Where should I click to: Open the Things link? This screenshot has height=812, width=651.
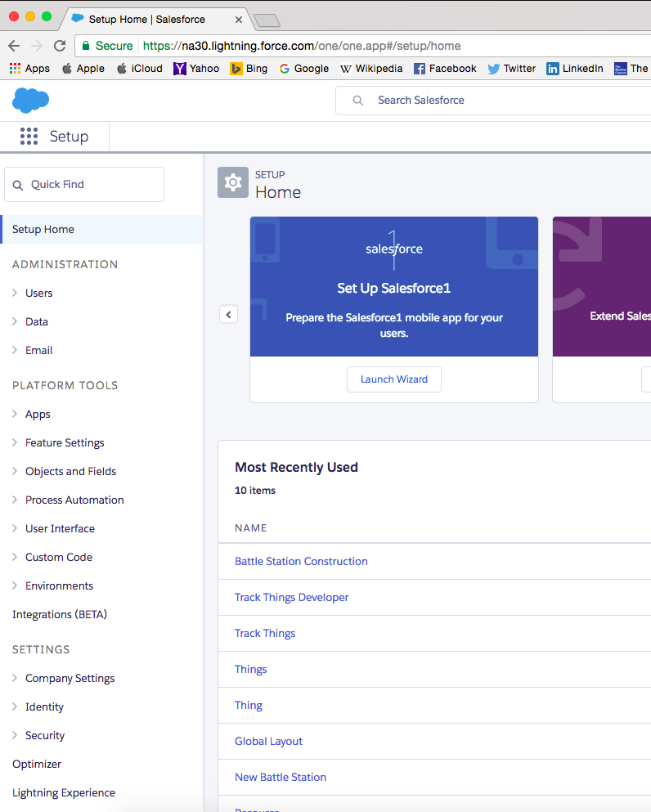[x=250, y=669]
